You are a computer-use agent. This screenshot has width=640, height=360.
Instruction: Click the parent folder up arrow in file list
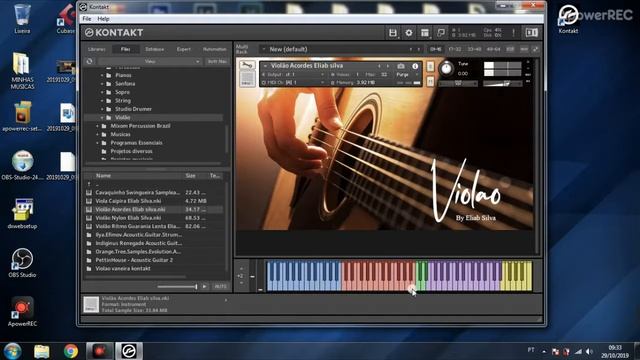(89, 184)
